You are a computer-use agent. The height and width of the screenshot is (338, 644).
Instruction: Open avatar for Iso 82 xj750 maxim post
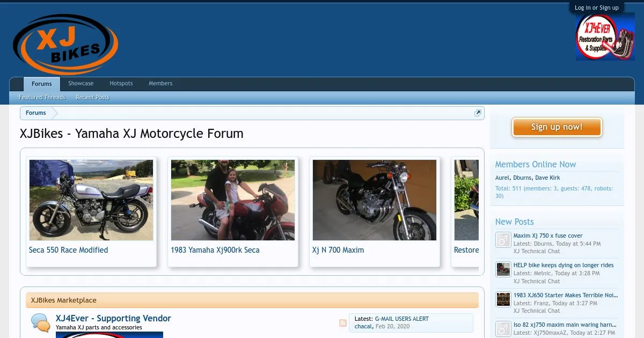[503, 329]
